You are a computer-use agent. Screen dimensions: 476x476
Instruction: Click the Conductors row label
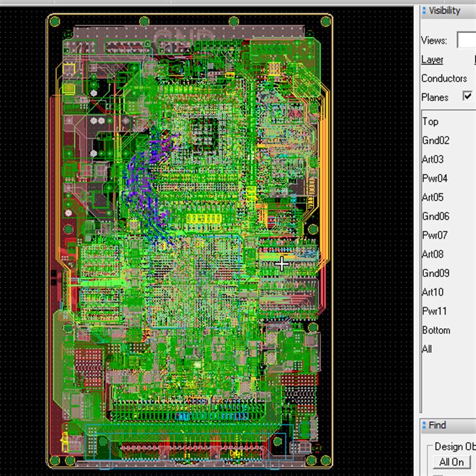[x=444, y=79]
